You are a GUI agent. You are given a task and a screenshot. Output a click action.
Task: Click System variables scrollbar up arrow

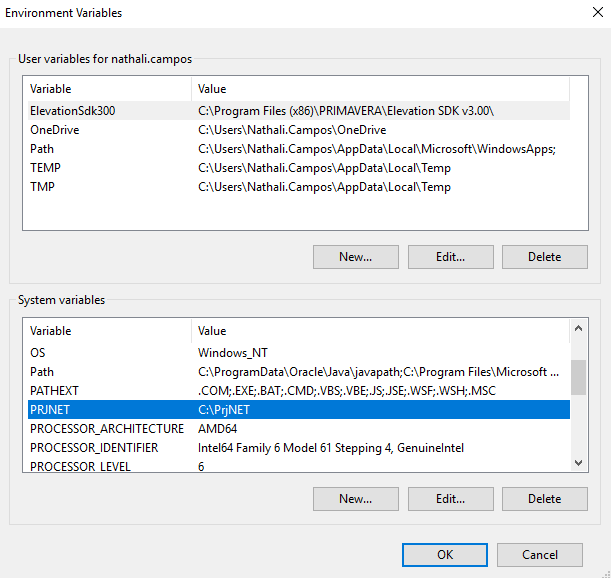(579, 328)
